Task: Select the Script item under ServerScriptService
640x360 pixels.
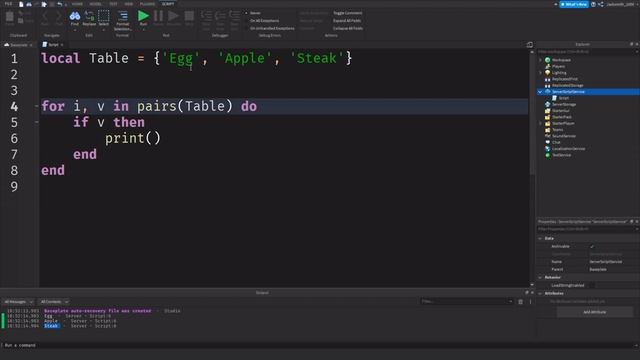Action: 564,98
